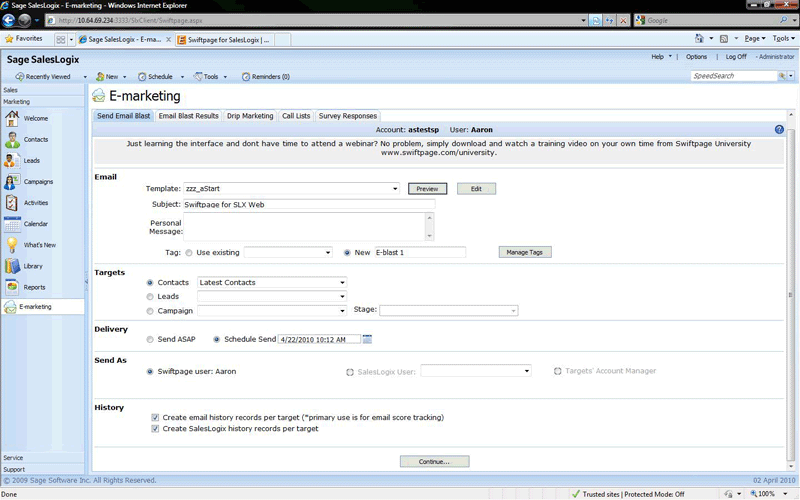Click the Continue... button
Viewport: 800px width, 500px height.
[434, 462]
